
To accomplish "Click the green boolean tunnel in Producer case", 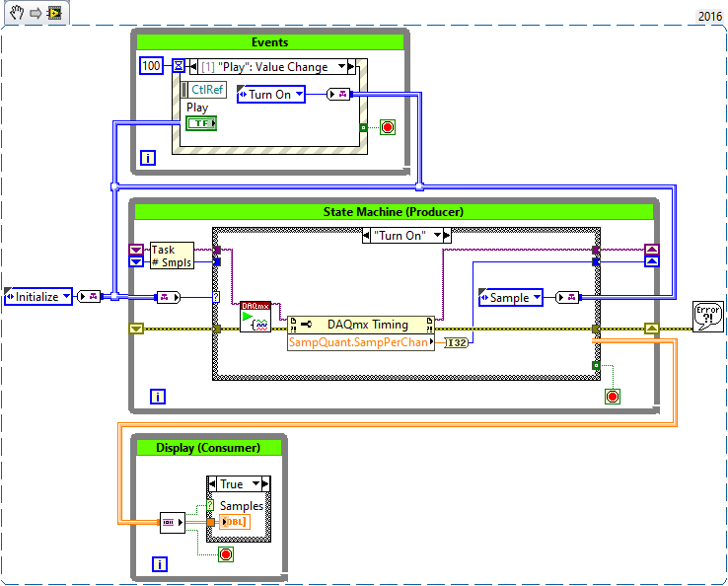I will 596,365.
